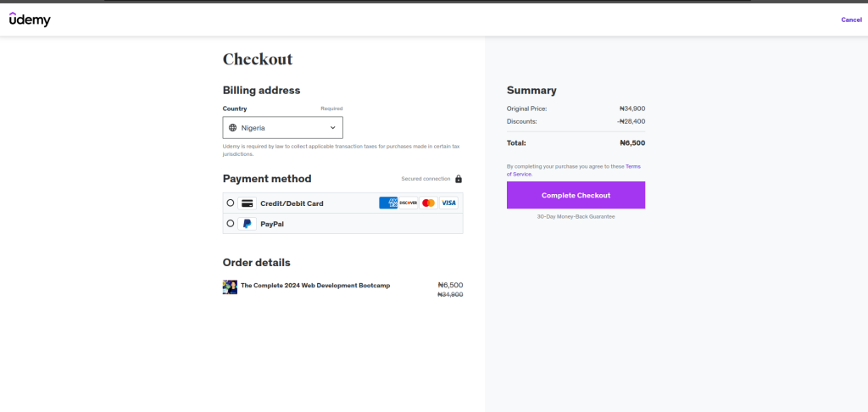The height and width of the screenshot is (412, 868).
Task: Click the globe icon in Country field
Action: coord(232,127)
